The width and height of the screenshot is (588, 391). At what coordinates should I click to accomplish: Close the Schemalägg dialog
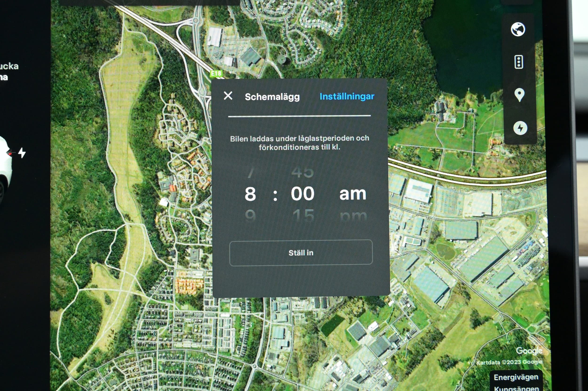click(228, 95)
